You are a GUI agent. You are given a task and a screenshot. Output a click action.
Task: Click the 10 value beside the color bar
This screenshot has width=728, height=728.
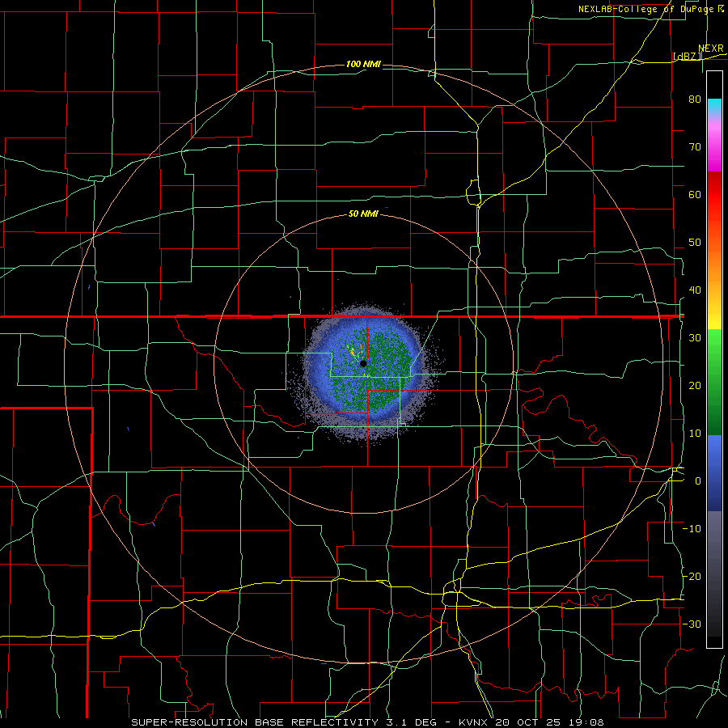pos(695,434)
